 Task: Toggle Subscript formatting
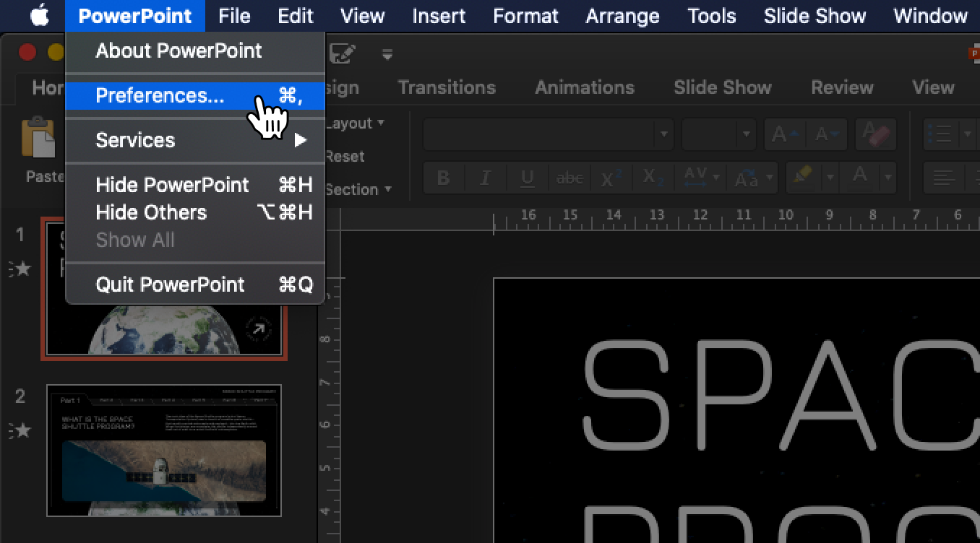(x=653, y=178)
